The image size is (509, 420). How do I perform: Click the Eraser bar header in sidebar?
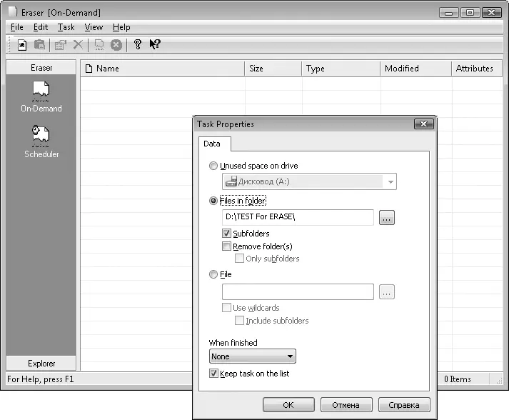(x=41, y=68)
